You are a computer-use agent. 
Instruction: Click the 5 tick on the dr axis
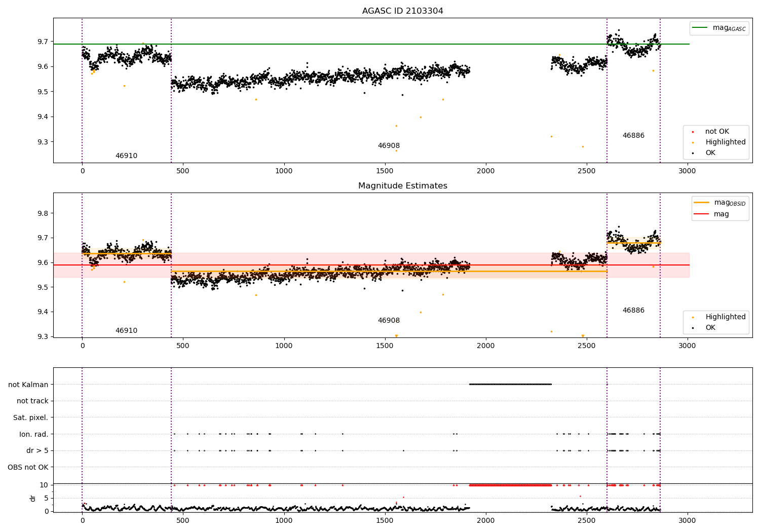pyautogui.click(x=46, y=498)
